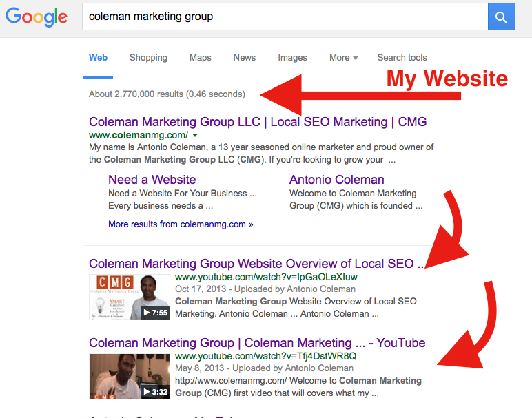This screenshot has width=532, height=418.
Task: Click More results from colemanmg.com
Action: pos(181,224)
